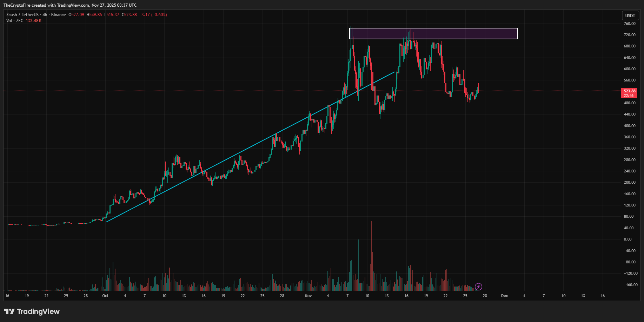Click the purple lightning quick-trade icon

click(479, 287)
